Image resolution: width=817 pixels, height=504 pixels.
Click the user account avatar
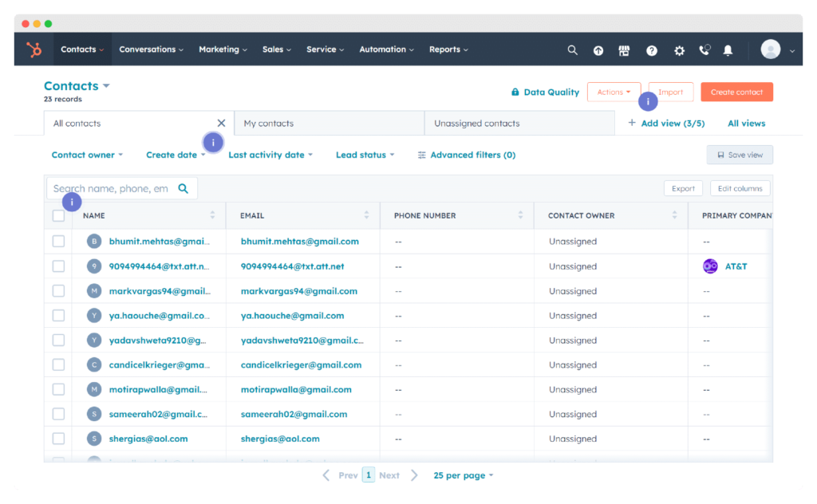771,49
